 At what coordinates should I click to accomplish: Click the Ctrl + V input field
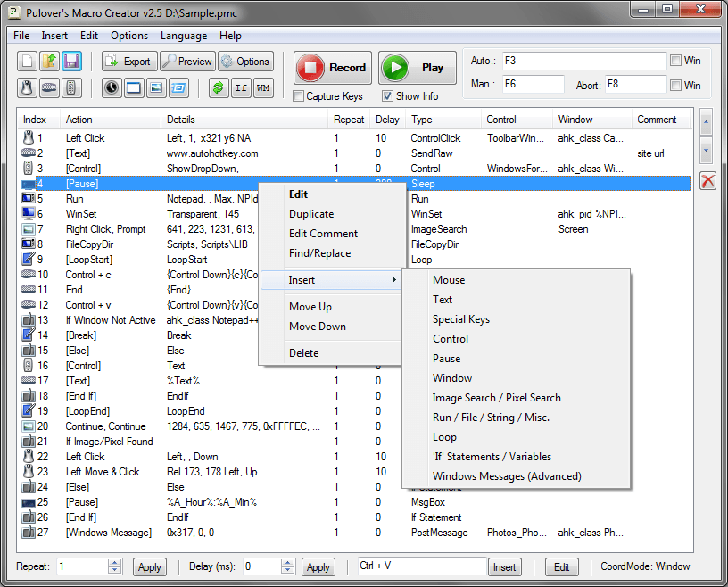coord(420,566)
